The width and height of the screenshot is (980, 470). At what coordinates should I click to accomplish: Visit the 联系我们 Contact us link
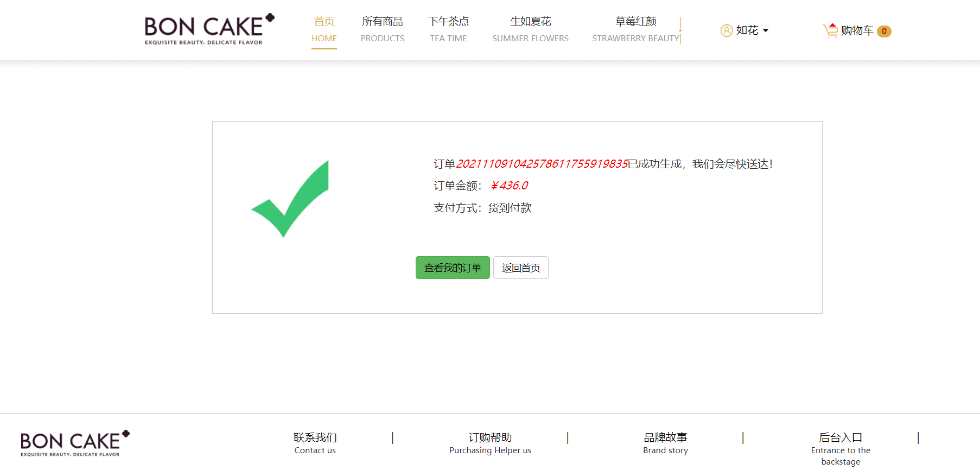[315, 443]
